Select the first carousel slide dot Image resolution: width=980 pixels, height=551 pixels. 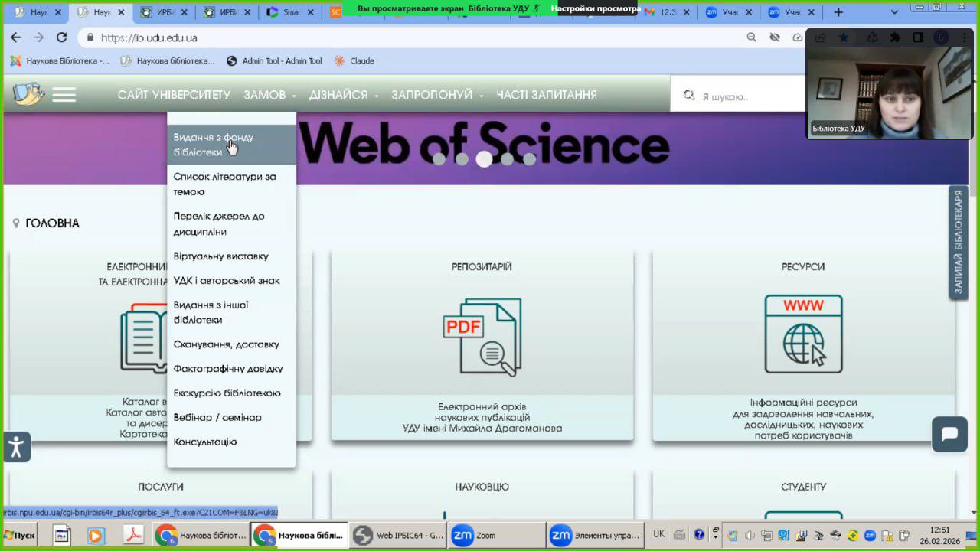point(439,159)
